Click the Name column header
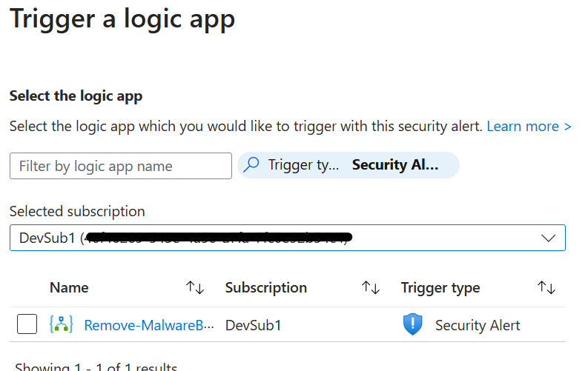 [x=69, y=287]
